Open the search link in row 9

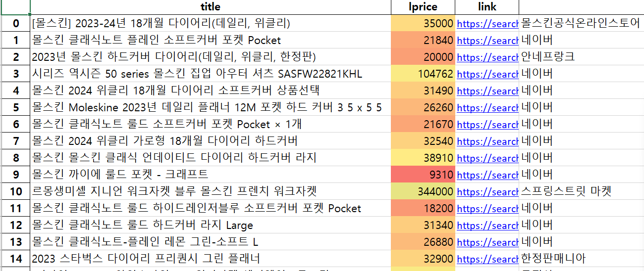pyautogui.click(x=487, y=175)
